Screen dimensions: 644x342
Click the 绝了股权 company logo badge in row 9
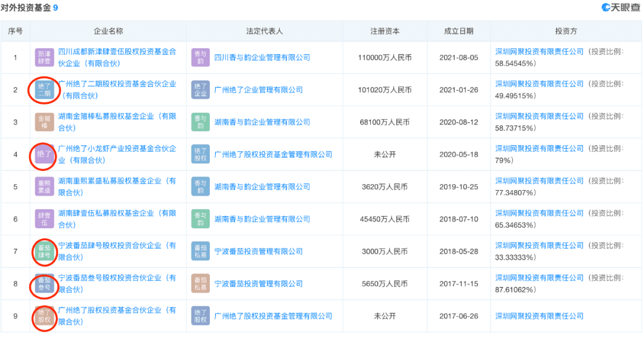tap(44, 316)
